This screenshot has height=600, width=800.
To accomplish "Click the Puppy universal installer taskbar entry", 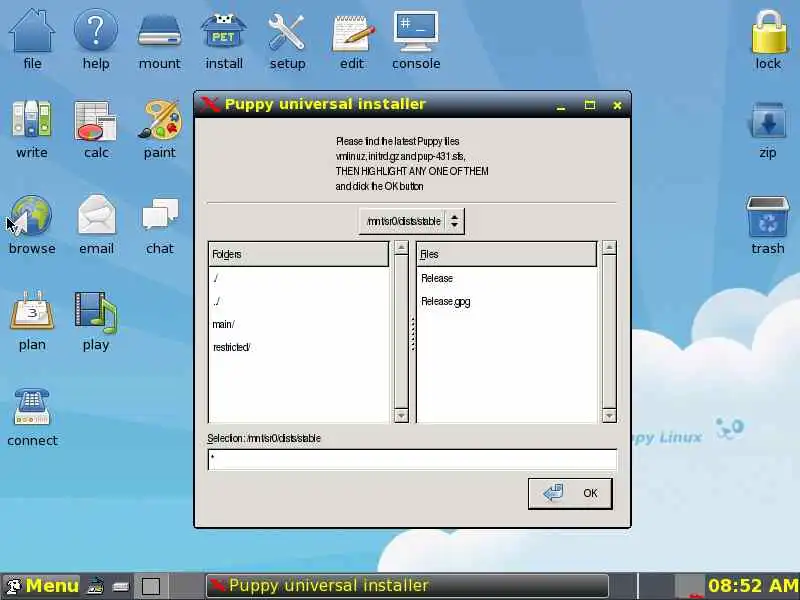I will (x=407, y=586).
